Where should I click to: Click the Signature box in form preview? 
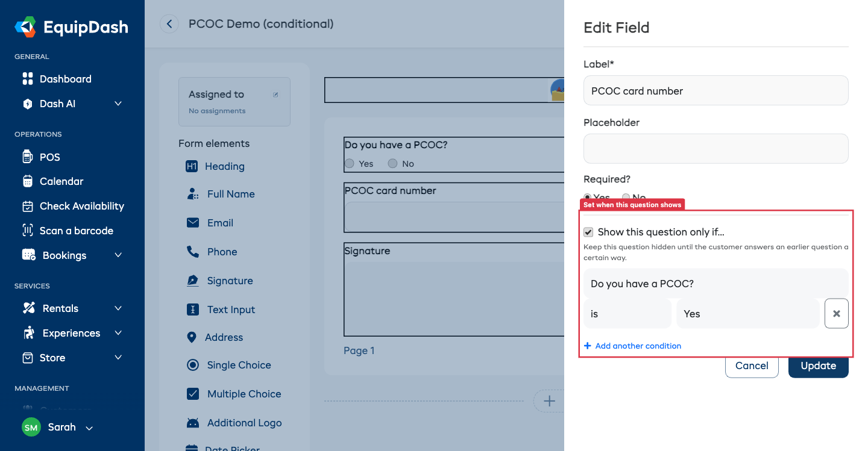(454, 298)
